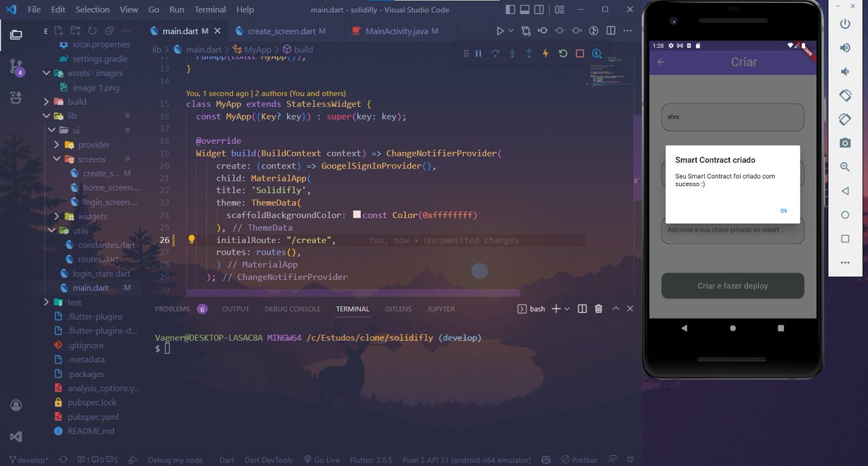The width and height of the screenshot is (868, 466).
Task: Click Dart DevTools in status bar
Action: pyautogui.click(x=268, y=459)
